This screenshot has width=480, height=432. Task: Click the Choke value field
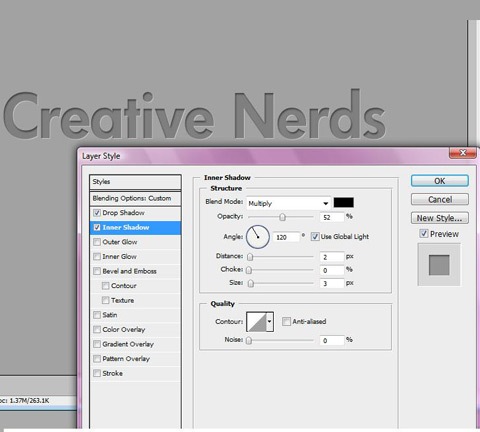332,270
